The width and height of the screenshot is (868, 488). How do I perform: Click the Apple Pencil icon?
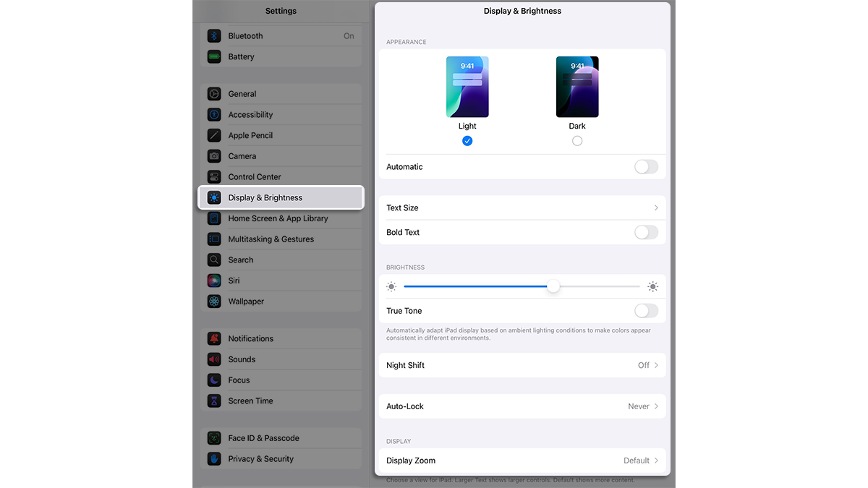coord(214,135)
